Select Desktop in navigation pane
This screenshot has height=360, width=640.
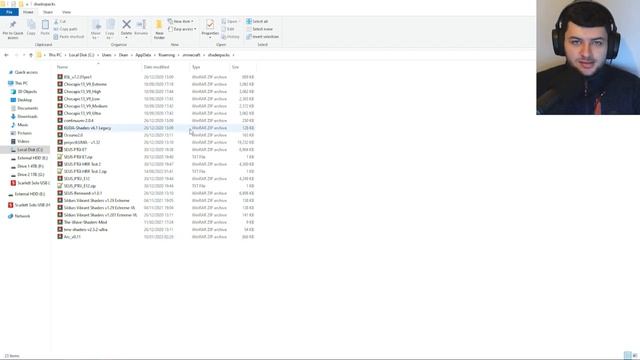(21, 100)
